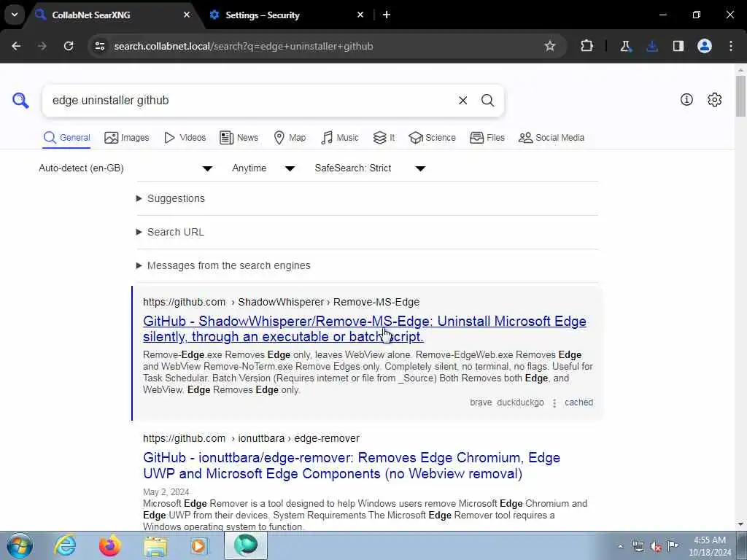This screenshot has width=747, height=560.
Task: Click the brave engine label
Action: click(x=481, y=402)
